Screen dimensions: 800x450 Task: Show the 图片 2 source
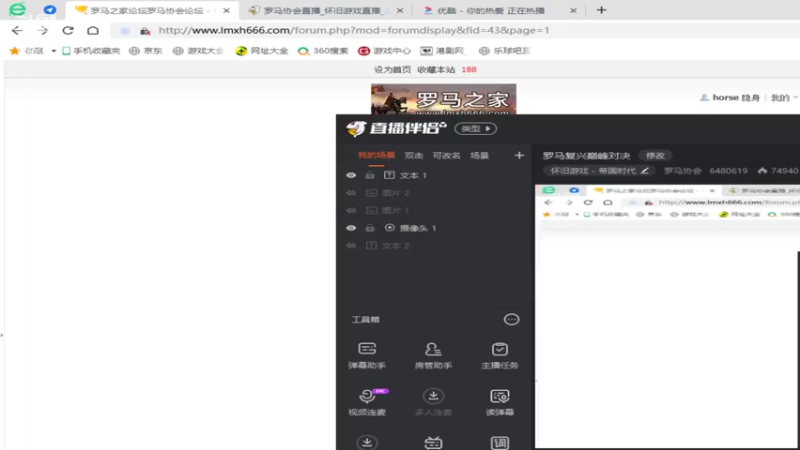[x=351, y=193]
